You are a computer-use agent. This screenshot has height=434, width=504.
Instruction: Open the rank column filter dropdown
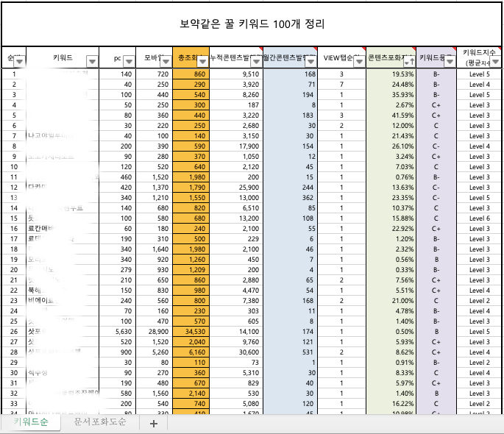click(x=19, y=61)
